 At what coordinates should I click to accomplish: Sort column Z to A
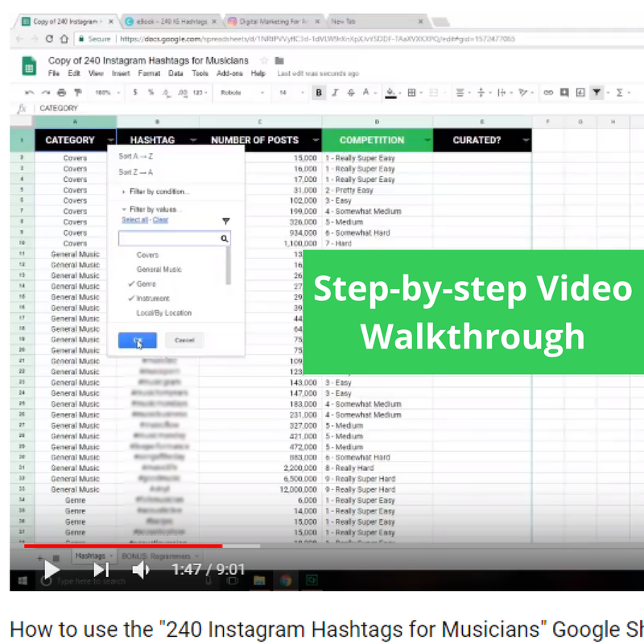pos(136,172)
